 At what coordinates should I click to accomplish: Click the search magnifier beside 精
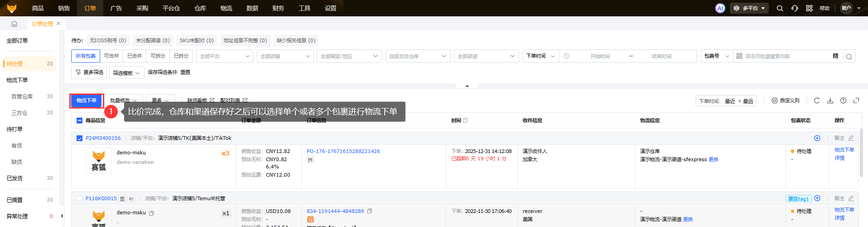(x=849, y=56)
